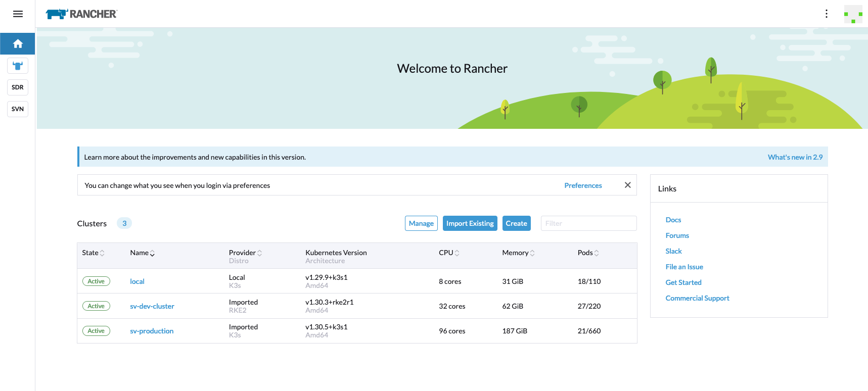This screenshot has height=391, width=868.
Task: Click the clusters count badge 3
Action: coord(124,223)
